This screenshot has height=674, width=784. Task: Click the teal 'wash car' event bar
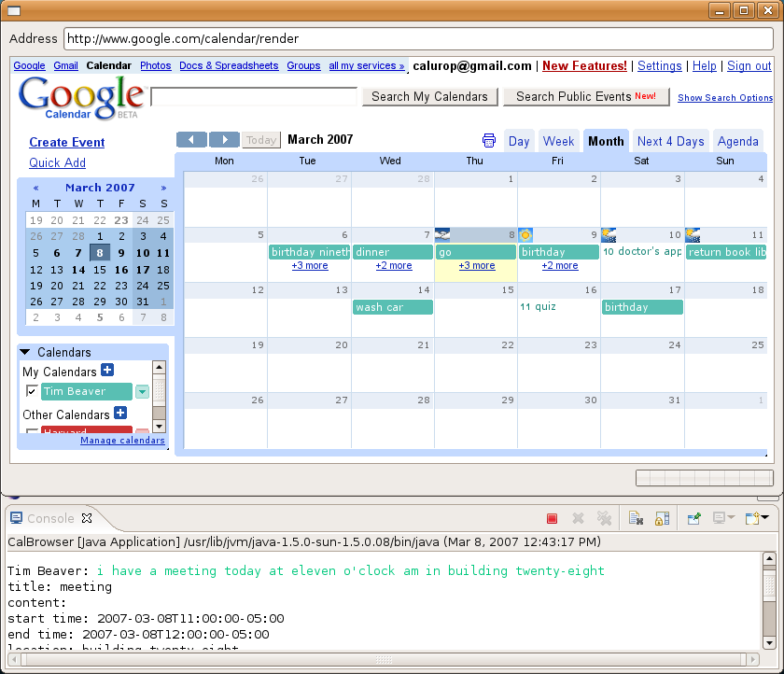[393, 307]
